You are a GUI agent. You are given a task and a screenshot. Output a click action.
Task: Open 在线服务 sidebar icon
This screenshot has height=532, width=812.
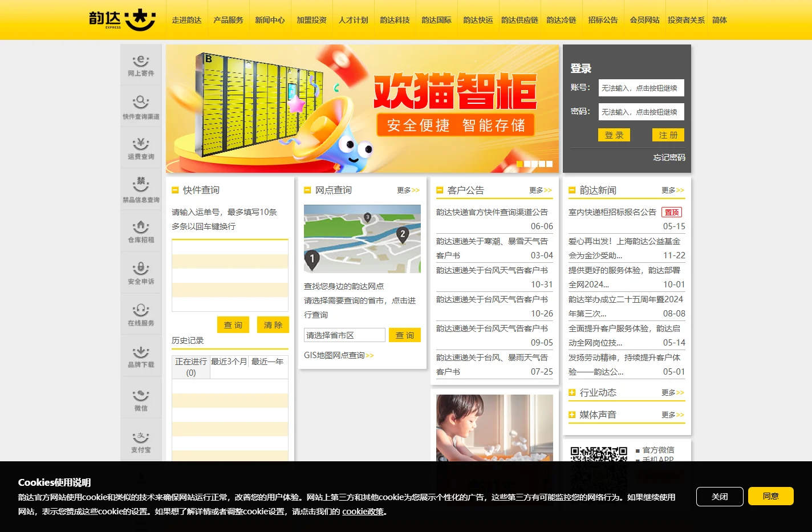point(141,314)
